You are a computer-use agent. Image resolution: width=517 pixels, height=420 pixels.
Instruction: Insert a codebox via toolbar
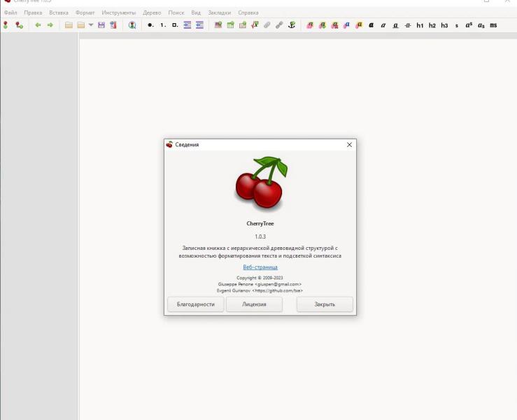click(243, 25)
